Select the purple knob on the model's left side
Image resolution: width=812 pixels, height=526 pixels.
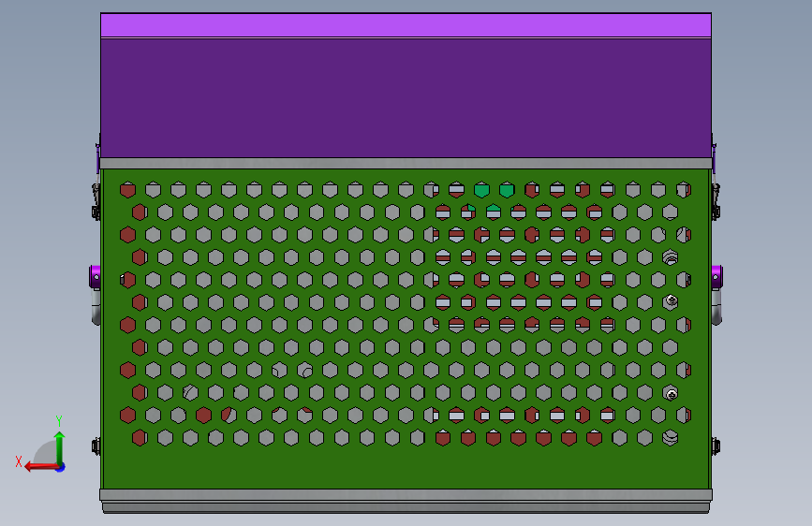pos(95,277)
